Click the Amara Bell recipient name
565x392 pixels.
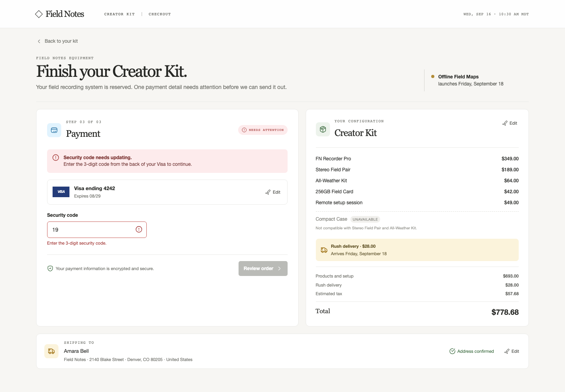point(77,351)
